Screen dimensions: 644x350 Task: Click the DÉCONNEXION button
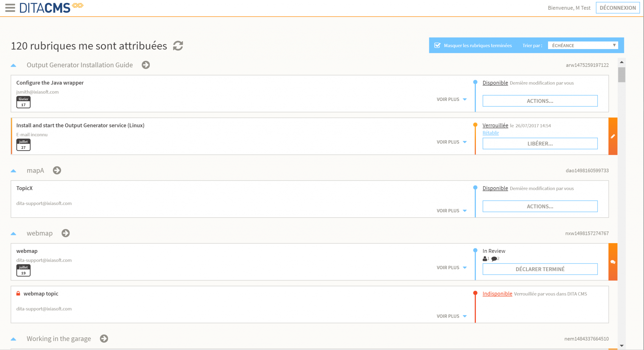coord(618,8)
